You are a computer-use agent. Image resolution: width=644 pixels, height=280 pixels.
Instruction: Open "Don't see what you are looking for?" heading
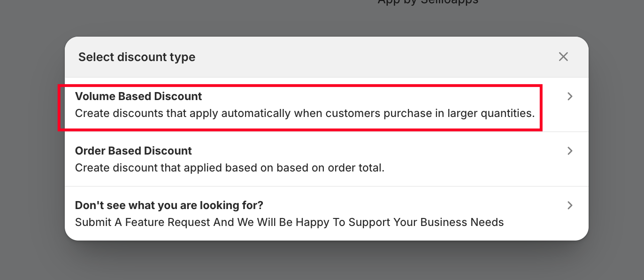point(169,205)
